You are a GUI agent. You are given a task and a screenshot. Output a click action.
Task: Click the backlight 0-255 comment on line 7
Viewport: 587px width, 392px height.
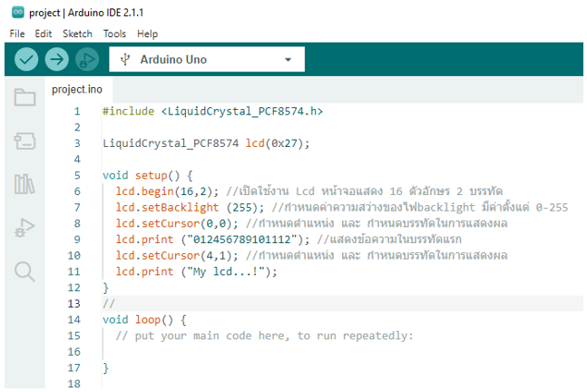pos(420,208)
